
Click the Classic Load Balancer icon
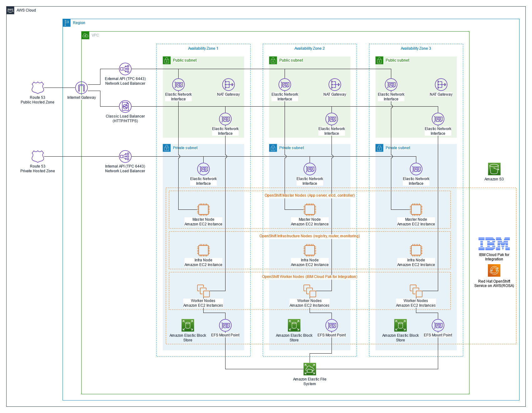[125, 106]
